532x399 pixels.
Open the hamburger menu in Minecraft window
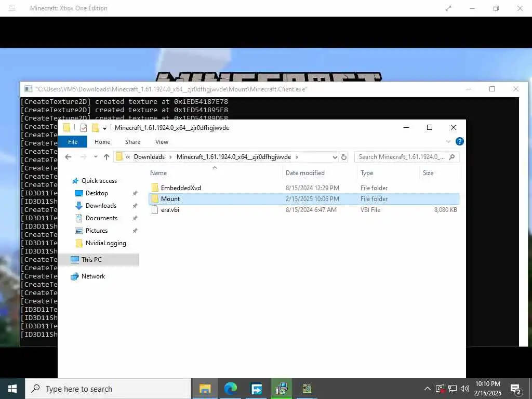pos(12,8)
